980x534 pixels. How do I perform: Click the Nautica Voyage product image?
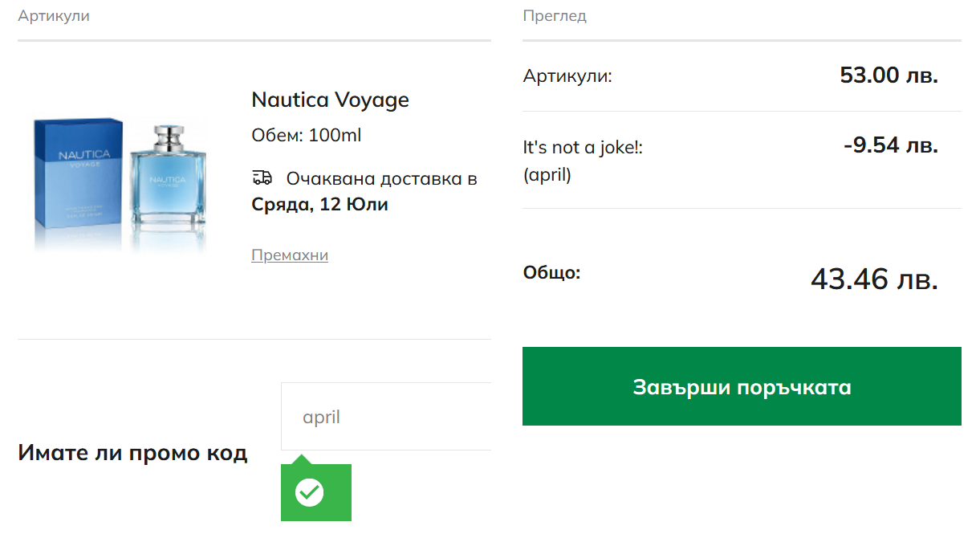tap(120, 185)
